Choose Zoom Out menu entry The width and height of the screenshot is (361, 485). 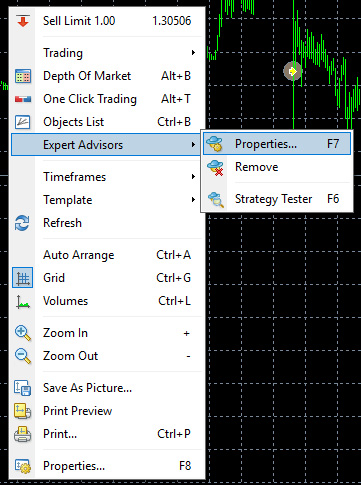pyautogui.click(x=108, y=356)
